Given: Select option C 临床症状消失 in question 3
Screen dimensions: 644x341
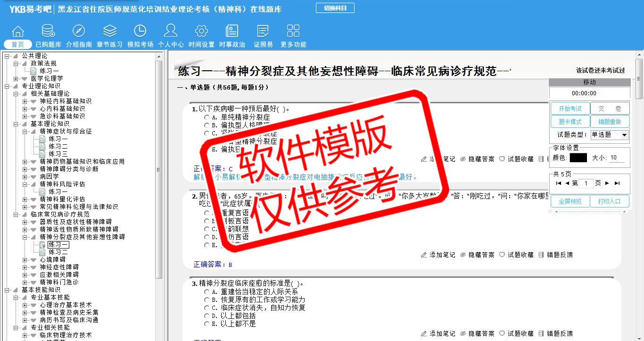Looking at the screenshot, I should click(206, 308).
